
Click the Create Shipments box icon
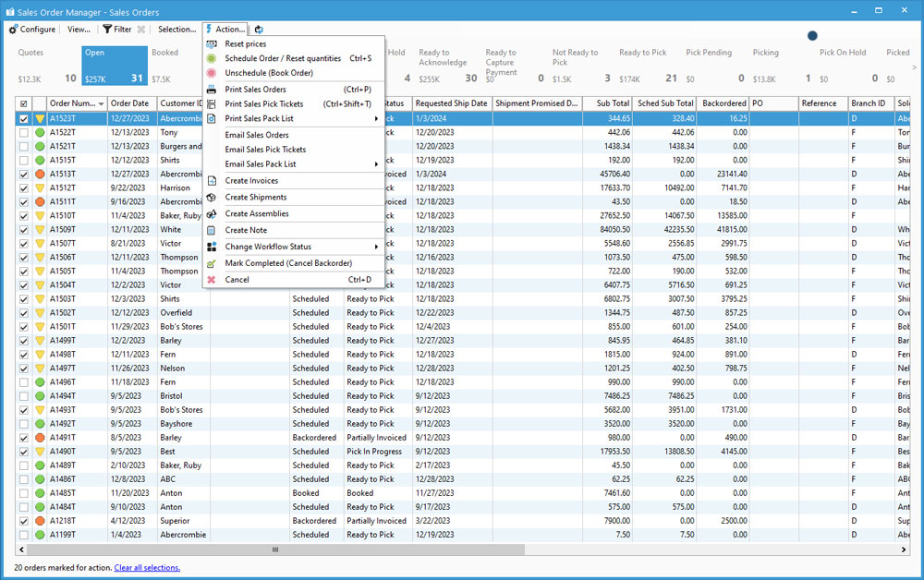coord(212,198)
